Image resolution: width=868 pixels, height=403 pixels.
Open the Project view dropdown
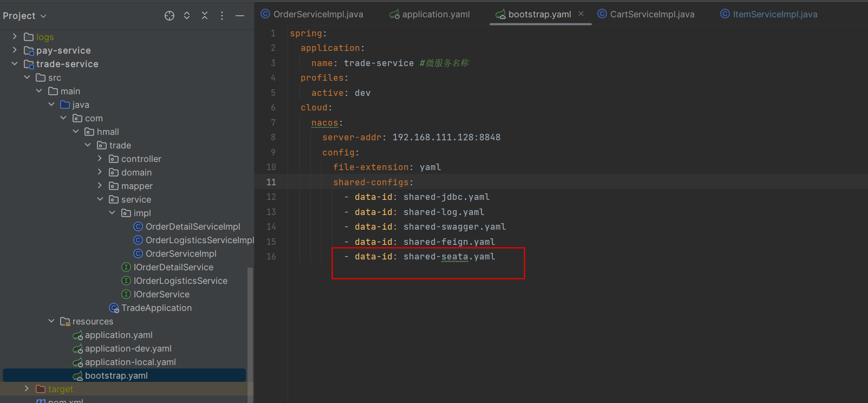[x=24, y=16]
